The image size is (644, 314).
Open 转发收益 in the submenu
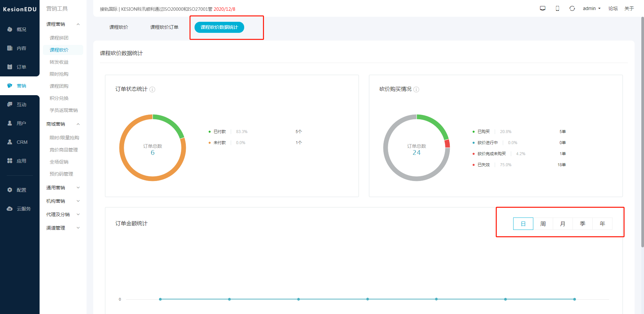pyautogui.click(x=59, y=62)
